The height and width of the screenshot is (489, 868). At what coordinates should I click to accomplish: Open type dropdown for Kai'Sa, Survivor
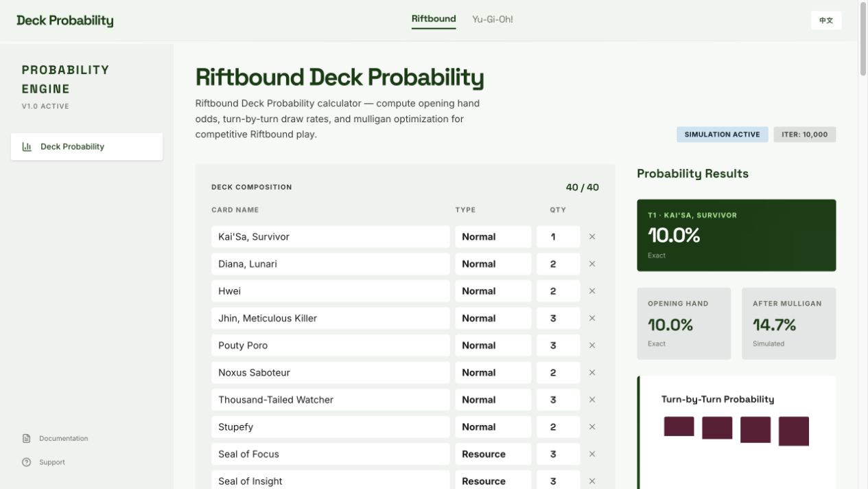click(493, 237)
